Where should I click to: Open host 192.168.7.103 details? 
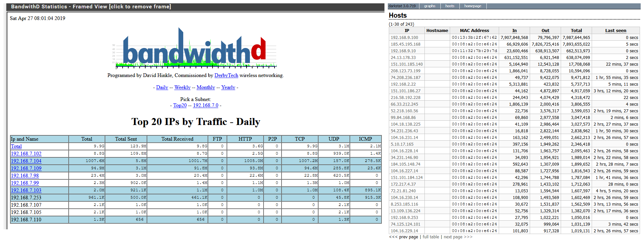click(x=26, y=190)
